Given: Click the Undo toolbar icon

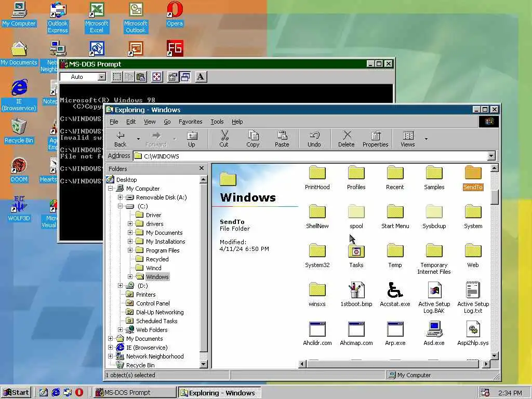Looking at the screenshot, I should [x=314, y=139].
